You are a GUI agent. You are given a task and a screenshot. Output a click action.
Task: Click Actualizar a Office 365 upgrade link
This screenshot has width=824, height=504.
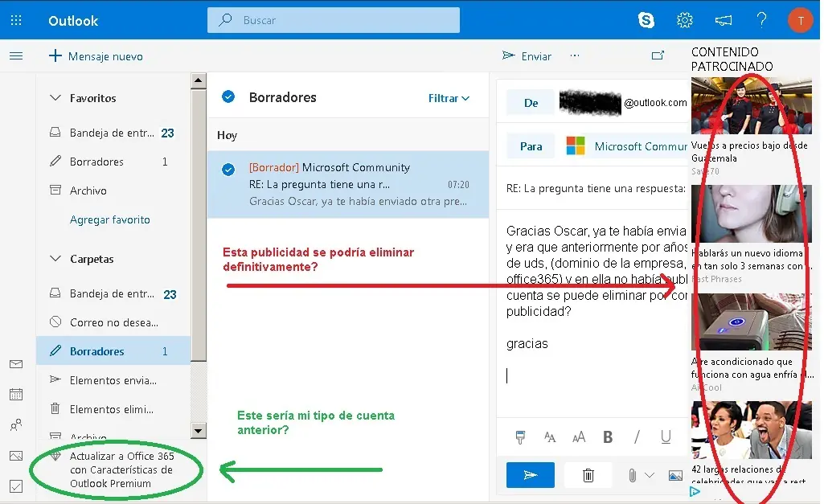tap(121, 469)
